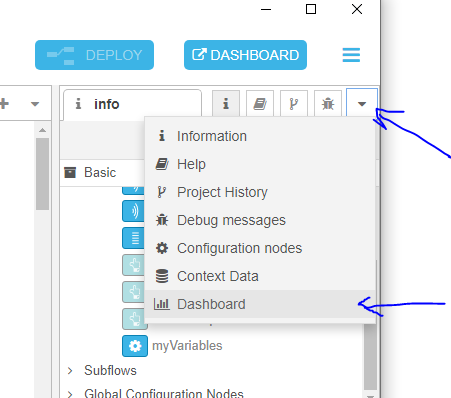The image size is (451, 398).
Task: Click the branch icon beside Project History
Action: pyautogui.click(x=161, y=192)
